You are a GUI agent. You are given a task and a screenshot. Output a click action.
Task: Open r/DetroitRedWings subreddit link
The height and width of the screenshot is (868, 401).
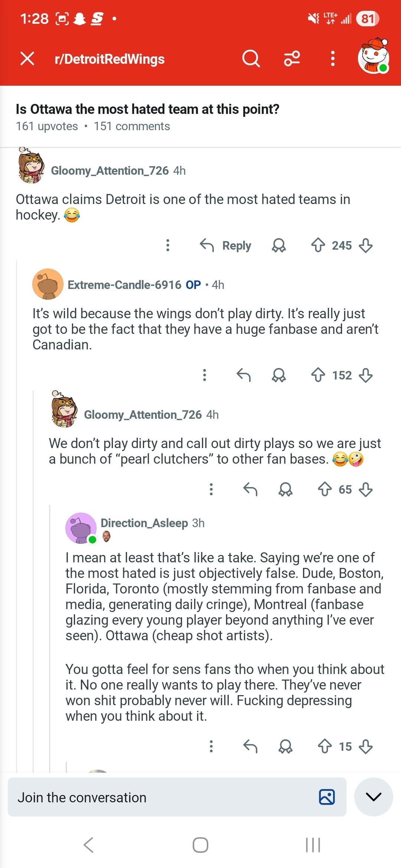110,59
